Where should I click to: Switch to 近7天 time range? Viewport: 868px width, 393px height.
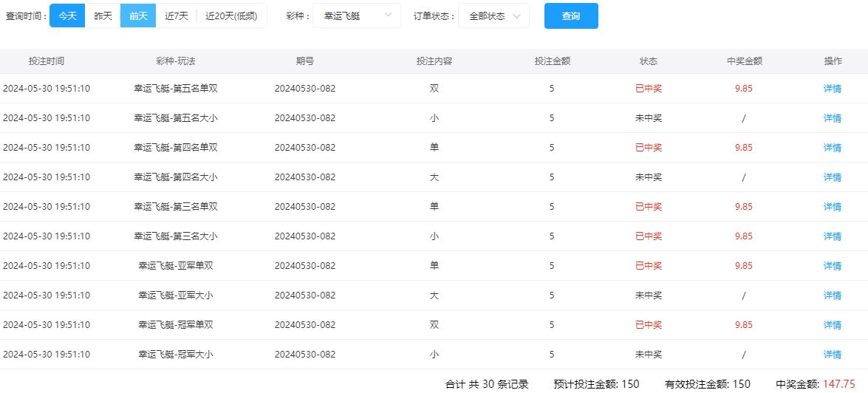pos(177,16)
